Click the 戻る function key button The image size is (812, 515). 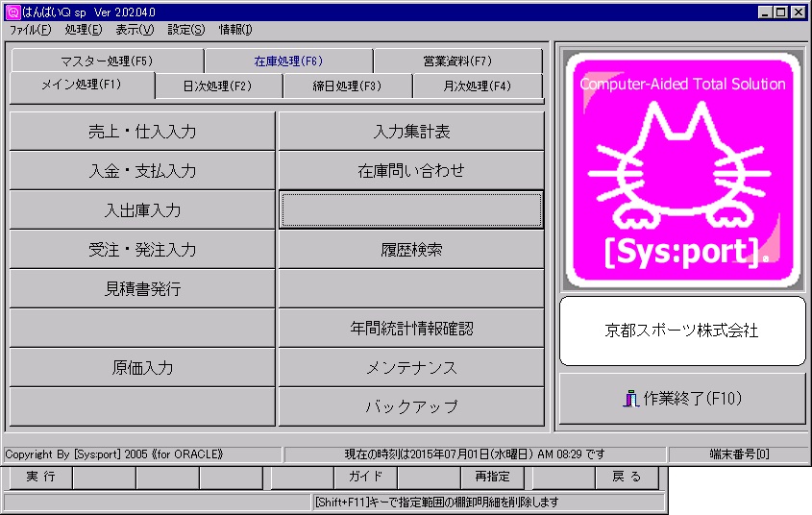point(627,478)
